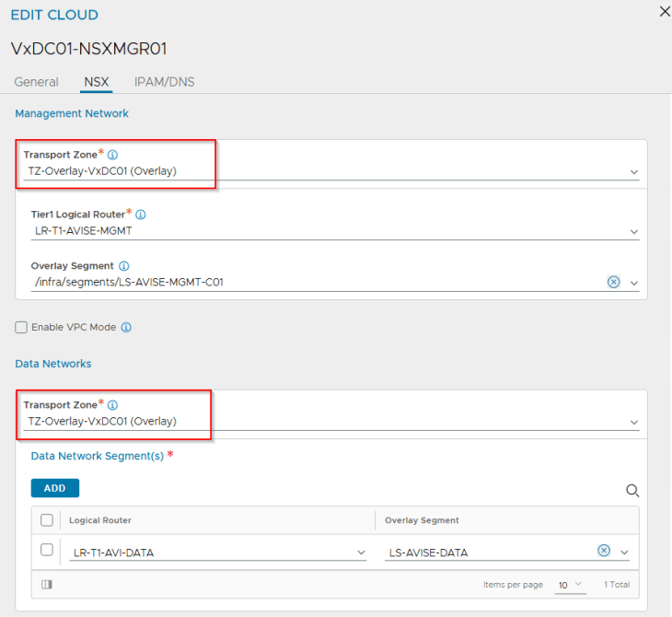The height and width of the screenshot is (617, 672).
Task: Click info icon beside Management Transport Zone
Action: [x=112, y=155]
